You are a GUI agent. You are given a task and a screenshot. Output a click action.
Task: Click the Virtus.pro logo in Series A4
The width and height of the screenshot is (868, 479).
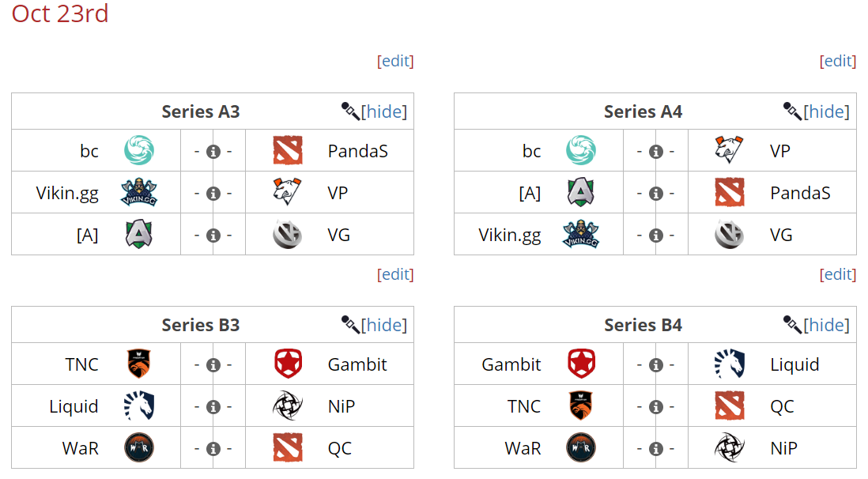click(729, 150)
